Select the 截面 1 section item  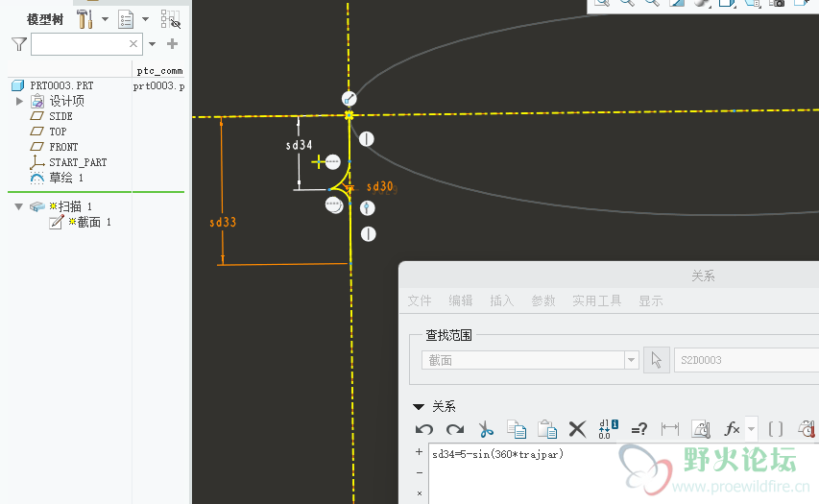coord(88,222)
